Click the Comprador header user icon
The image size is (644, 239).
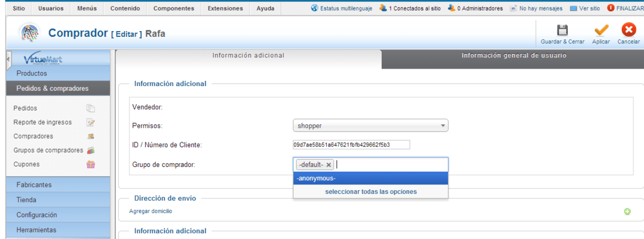click(29, 33)
